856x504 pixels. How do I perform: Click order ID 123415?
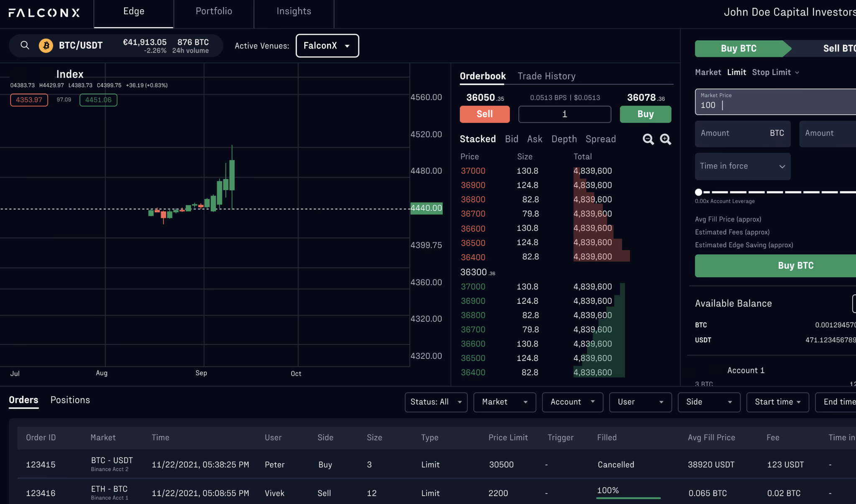click(41, 465)
